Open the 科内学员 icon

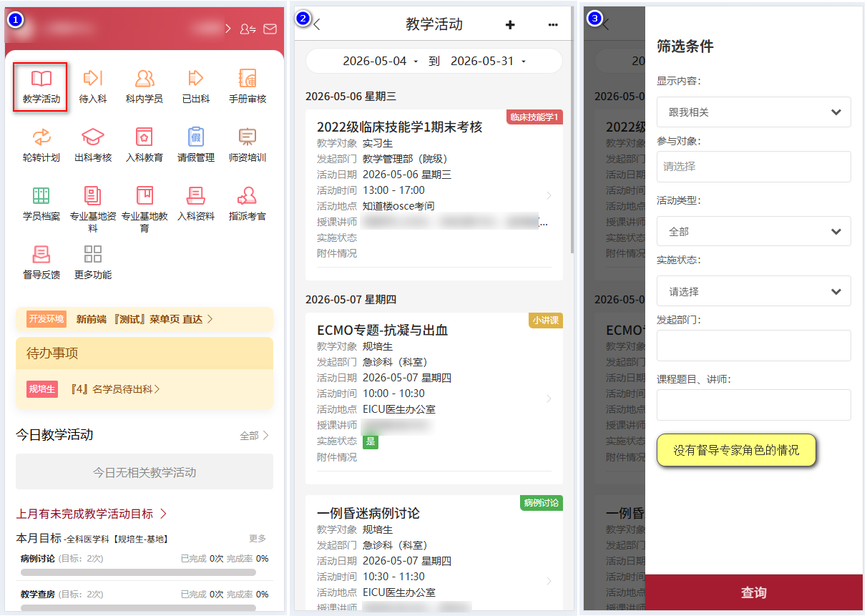click(x=144, y=87)
